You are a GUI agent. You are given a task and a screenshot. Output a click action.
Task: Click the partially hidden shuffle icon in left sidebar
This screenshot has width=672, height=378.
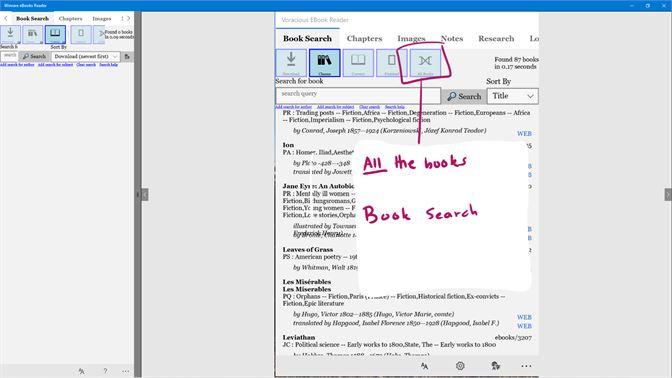pyautogui.click(x=99, y=34)
